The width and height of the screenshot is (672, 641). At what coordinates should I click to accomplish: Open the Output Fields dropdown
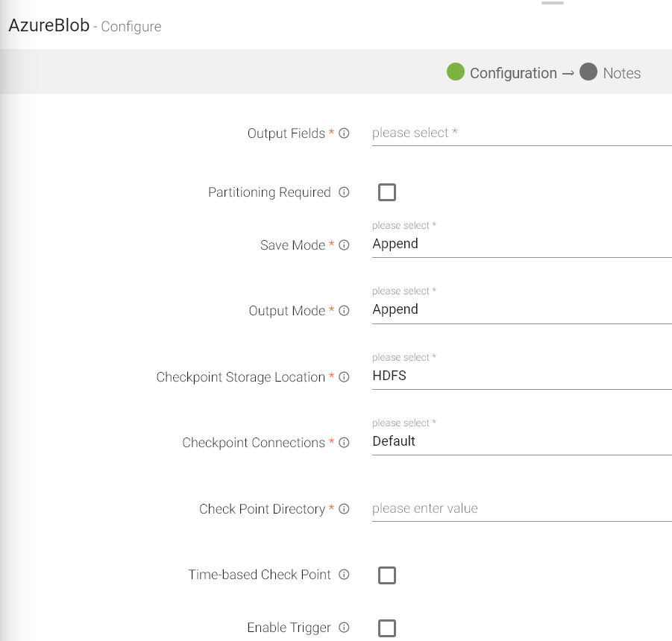click(521, 133)
